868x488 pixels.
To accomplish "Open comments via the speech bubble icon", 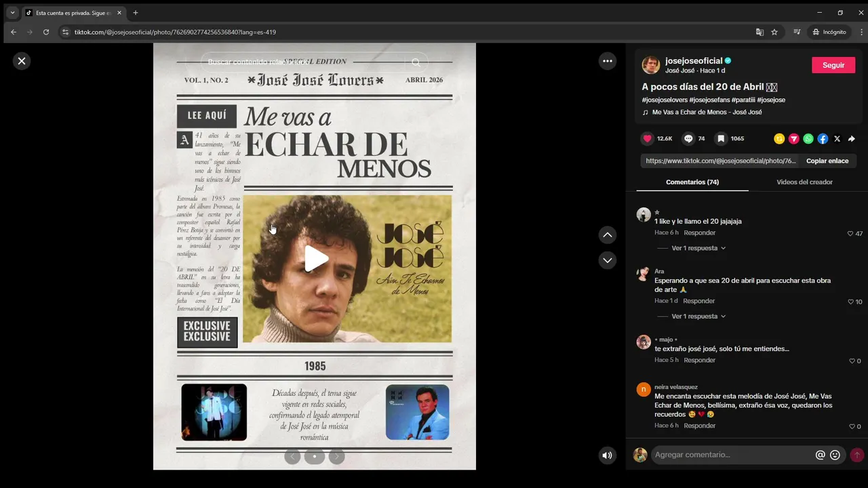I will click(x=688, y=138).
